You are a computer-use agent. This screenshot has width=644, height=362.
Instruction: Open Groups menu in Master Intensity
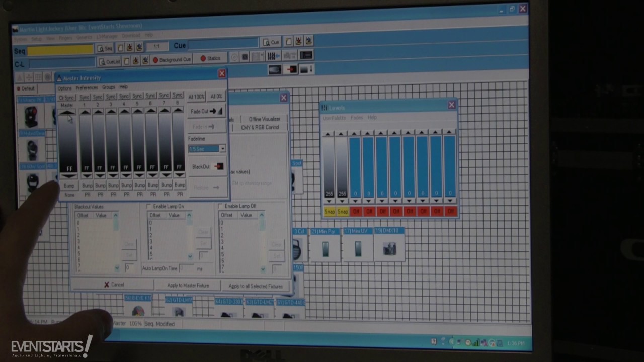(x=108, y=87)
